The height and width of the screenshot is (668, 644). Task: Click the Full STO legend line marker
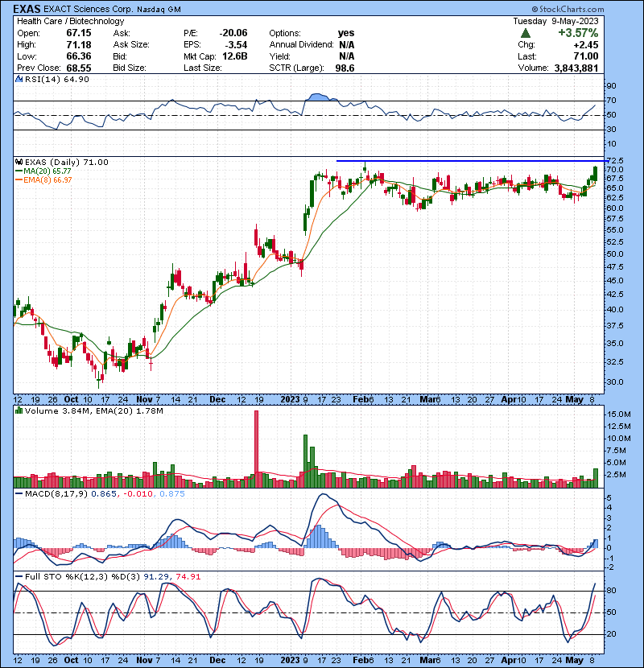point(19,577)
